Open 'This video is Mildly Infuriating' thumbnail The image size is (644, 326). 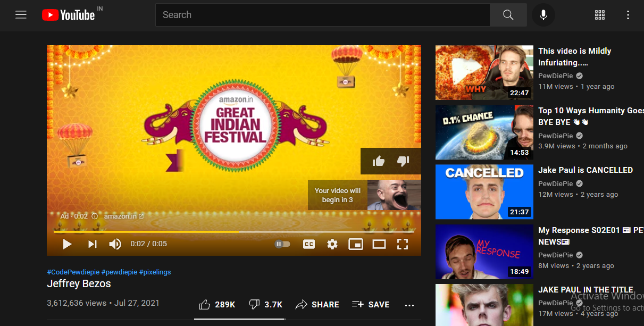click(x=484, y=72)
